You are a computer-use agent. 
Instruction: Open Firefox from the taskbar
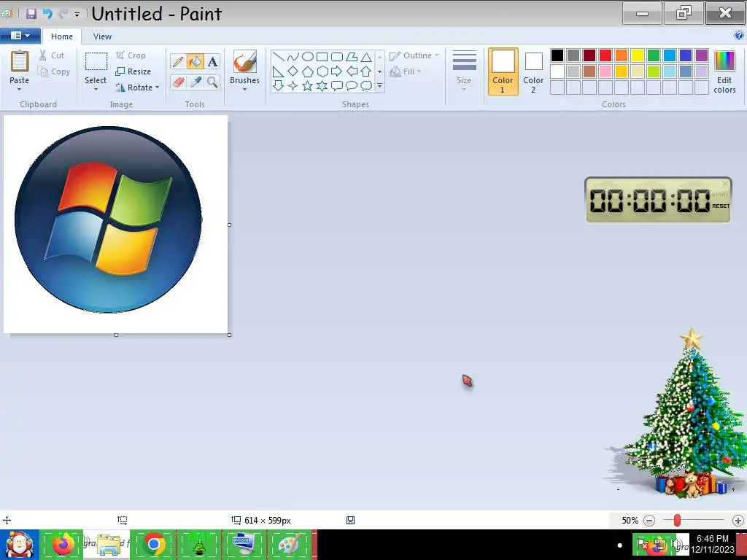[x=62, y=544]
